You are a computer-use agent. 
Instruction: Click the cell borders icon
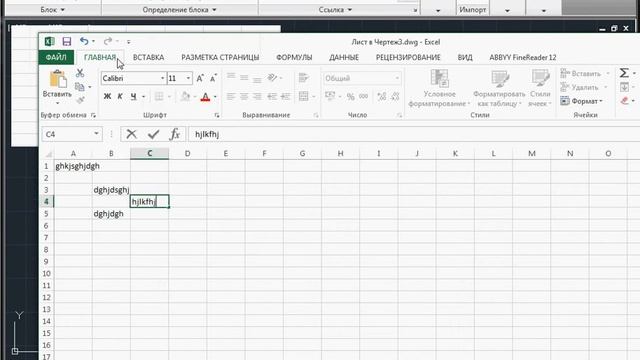tap(159, 96)
